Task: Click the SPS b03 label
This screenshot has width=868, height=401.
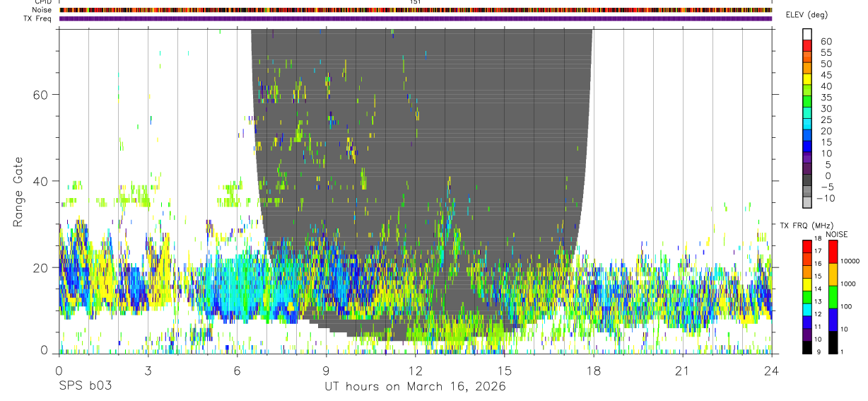Action: click(84, 386)
